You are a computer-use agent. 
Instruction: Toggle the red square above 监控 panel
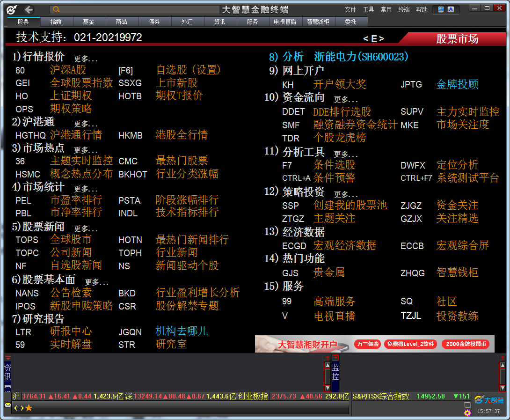[335, 358]
